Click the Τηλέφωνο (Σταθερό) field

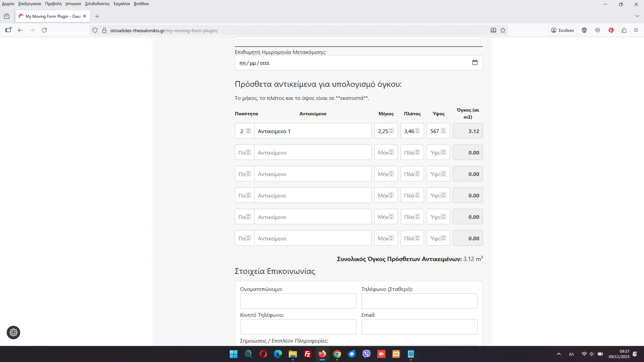pos(419,301)
